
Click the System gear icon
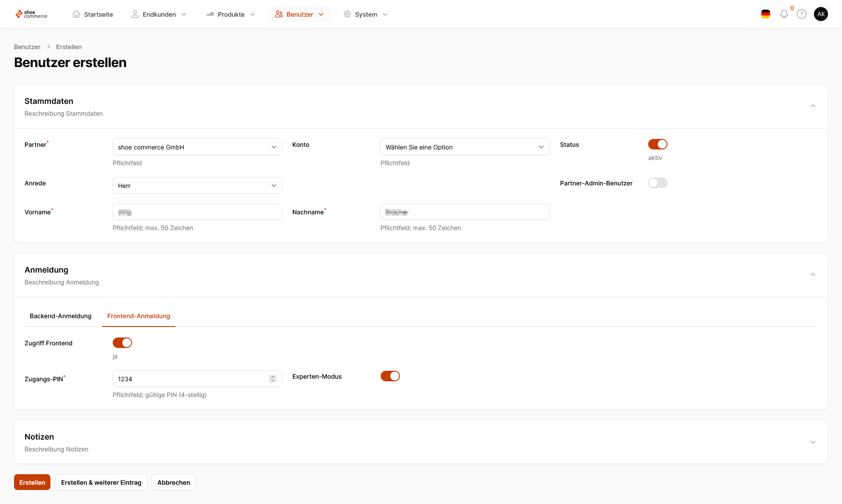[x=347, y=14]
